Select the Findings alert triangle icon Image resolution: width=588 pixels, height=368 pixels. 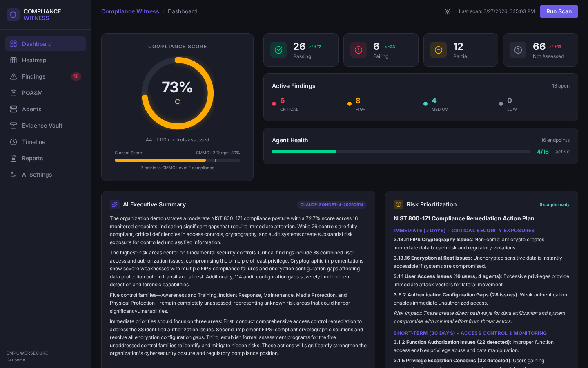(14, 76)
